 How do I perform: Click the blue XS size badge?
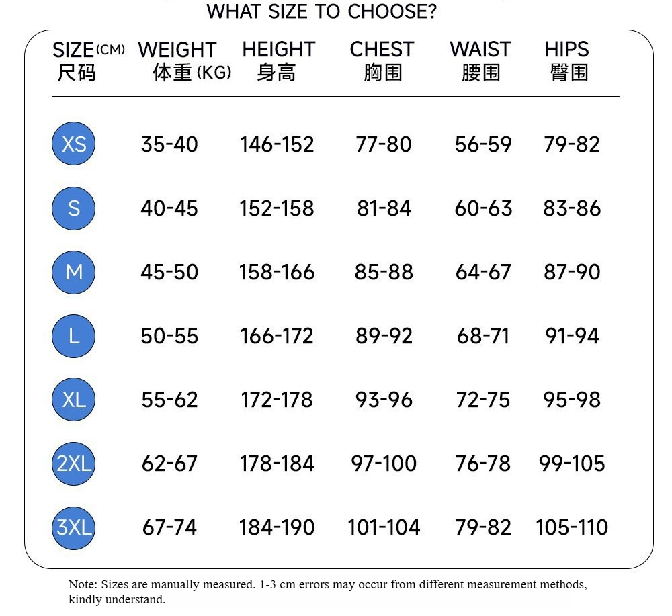73,144
